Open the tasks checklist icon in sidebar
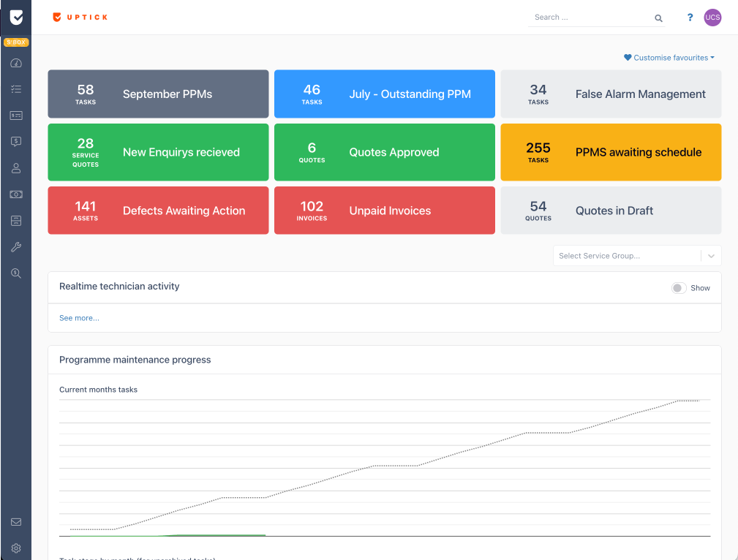This screenshot has height=560, width=738. point(16,89)
